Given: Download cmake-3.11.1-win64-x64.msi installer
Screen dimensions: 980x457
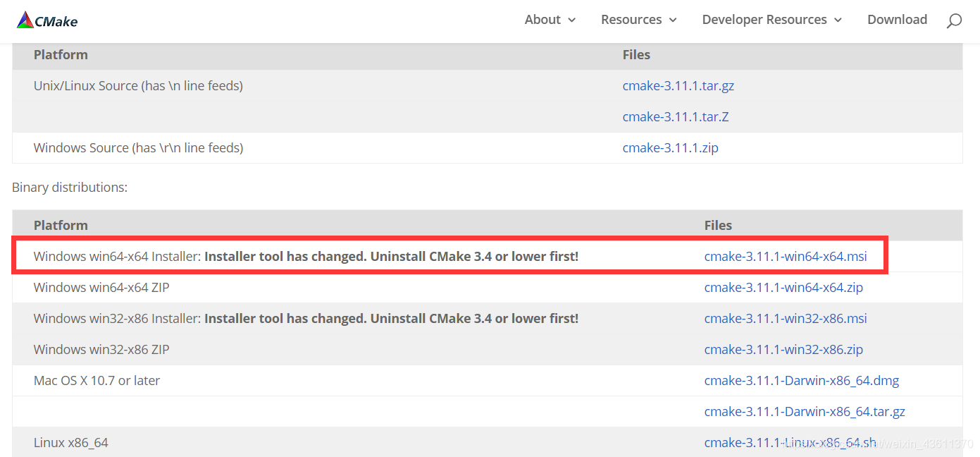Looking at the screenshot, I should tap(786, 257).
